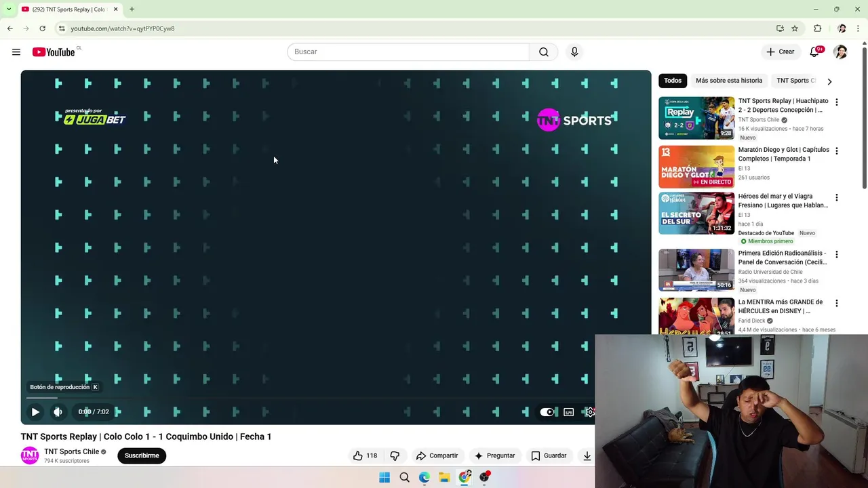Save the video with Guardar

(x=549, y=455)
